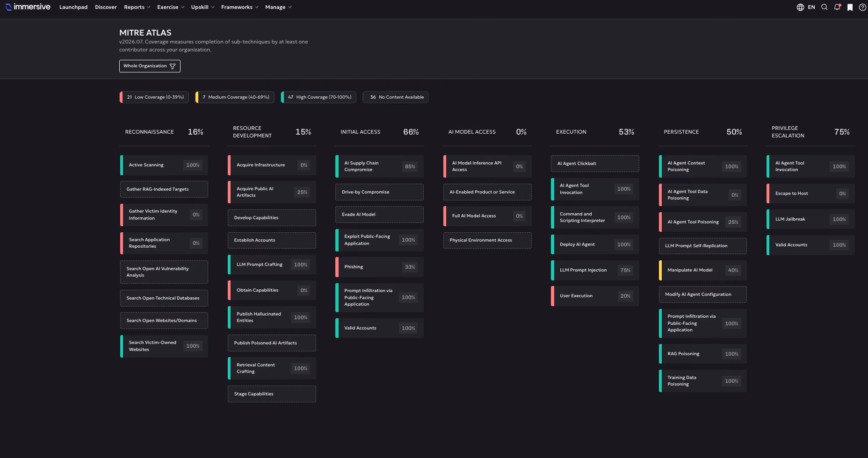Viewport: 868px width, 458px height.
Task: Open Training Data Poisoning card
Action: coord(702,381)
